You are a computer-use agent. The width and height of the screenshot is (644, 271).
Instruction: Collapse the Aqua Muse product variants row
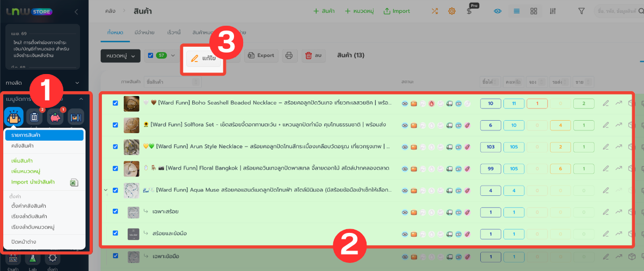(x=105, y=190)
